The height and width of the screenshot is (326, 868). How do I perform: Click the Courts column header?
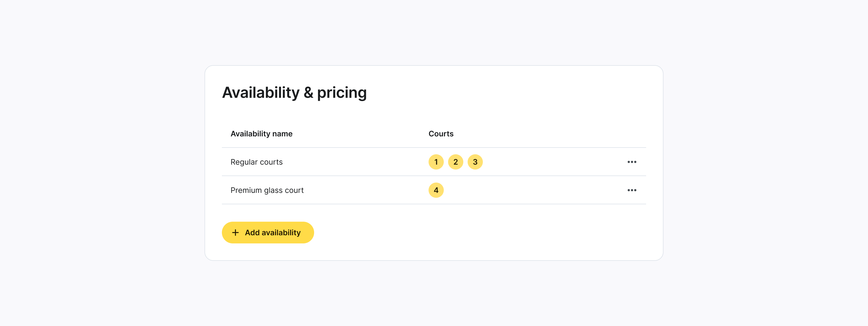441,134
